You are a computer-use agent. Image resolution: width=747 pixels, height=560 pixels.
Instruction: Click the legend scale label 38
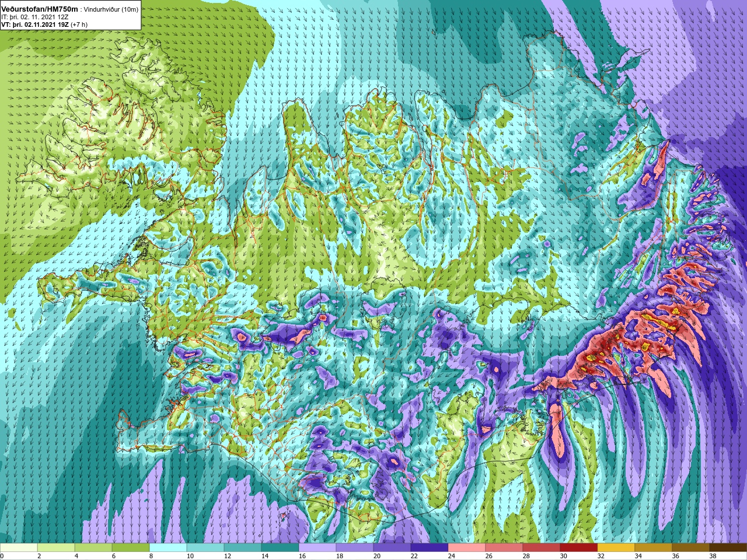(x=713, y=556)
